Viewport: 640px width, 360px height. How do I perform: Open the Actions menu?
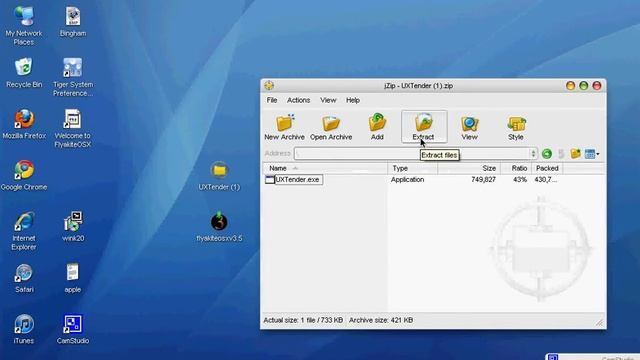[298, 100]
